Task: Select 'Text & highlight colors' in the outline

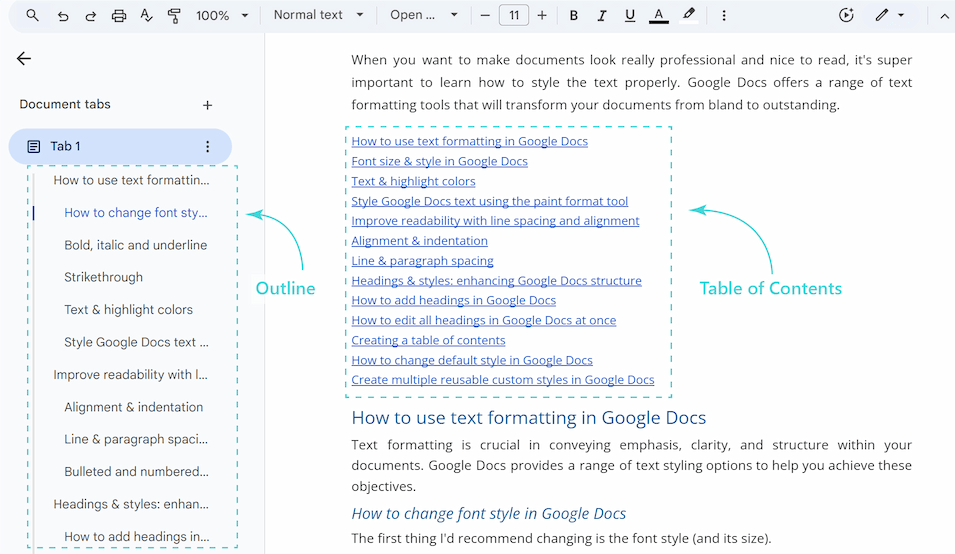Action: pyautogui.click(x=129, y=309)
